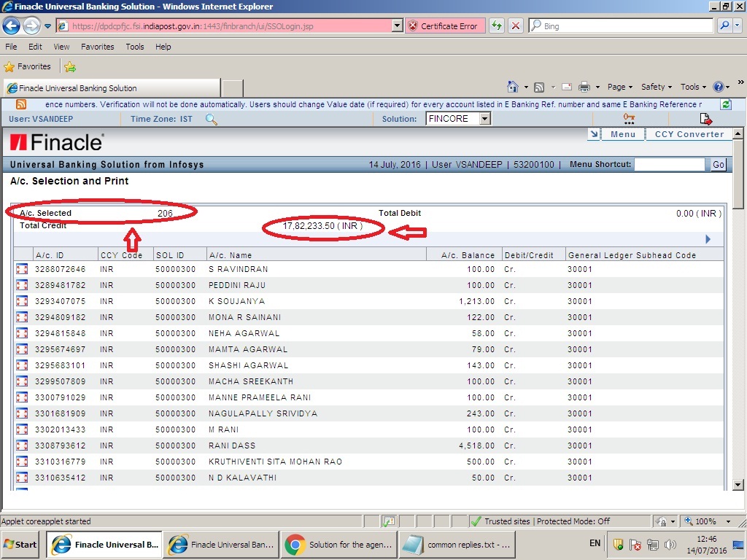Click the Go button beside Menu Shortcut

pos(719,165)
